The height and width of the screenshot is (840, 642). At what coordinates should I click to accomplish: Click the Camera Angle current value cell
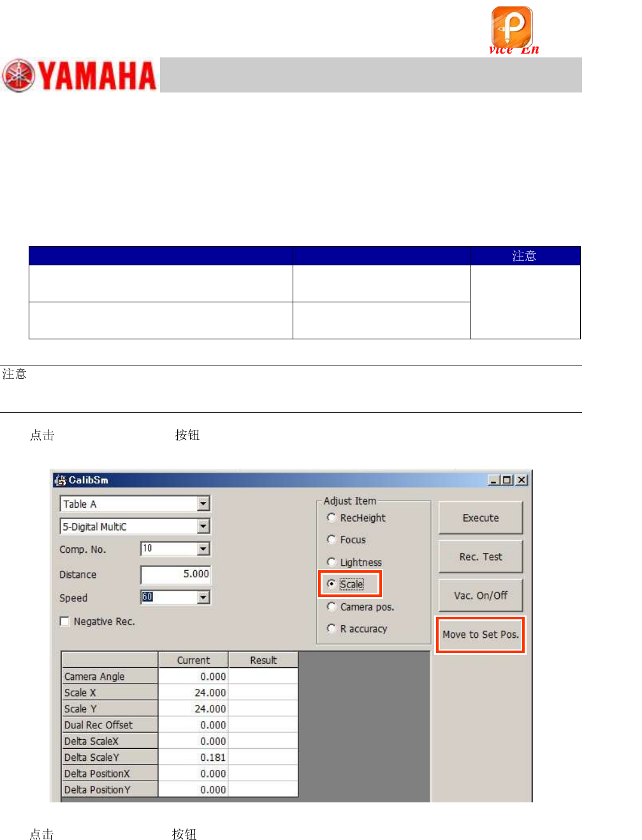coord(193,676)
